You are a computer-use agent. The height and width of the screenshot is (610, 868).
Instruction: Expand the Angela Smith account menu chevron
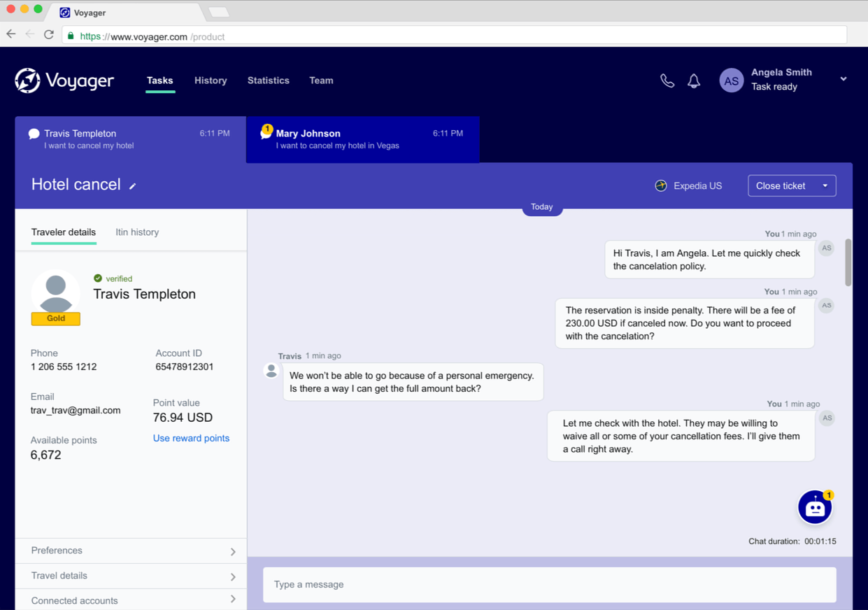(x=844, y=79)
